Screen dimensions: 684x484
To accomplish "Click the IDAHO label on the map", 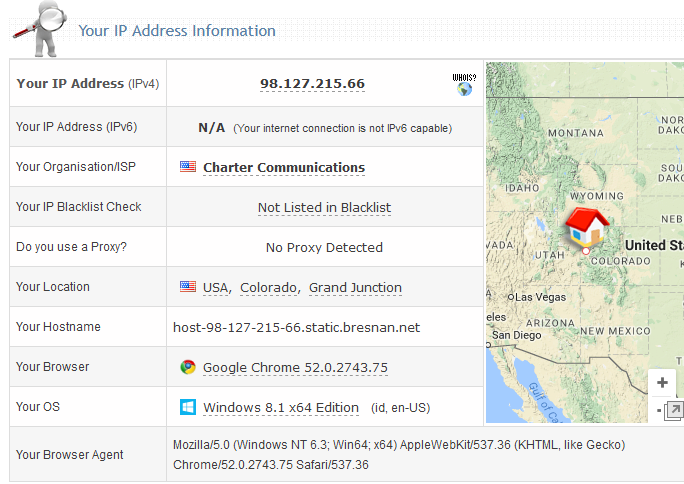I will [522, 188].
